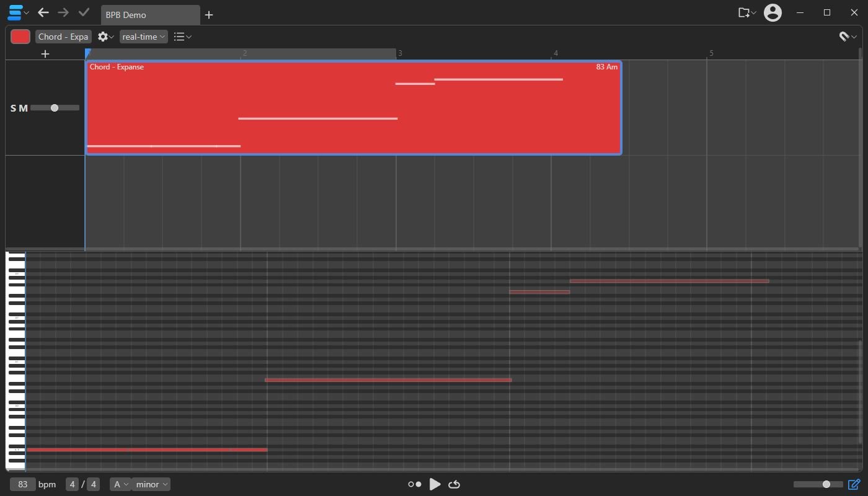This screenshot has width=868, height=496.
Task: Open the list options dropdown
Action: (x=182, y=37)
